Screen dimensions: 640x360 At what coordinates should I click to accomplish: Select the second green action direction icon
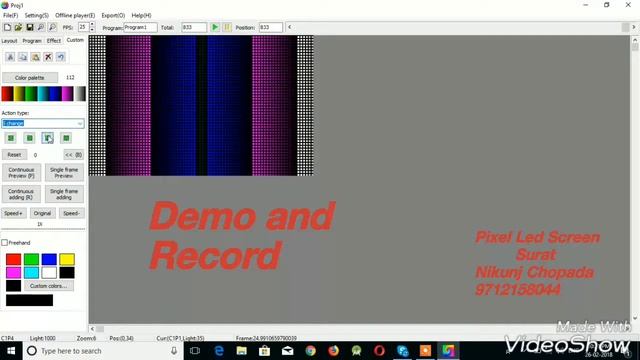click(29, 138)
